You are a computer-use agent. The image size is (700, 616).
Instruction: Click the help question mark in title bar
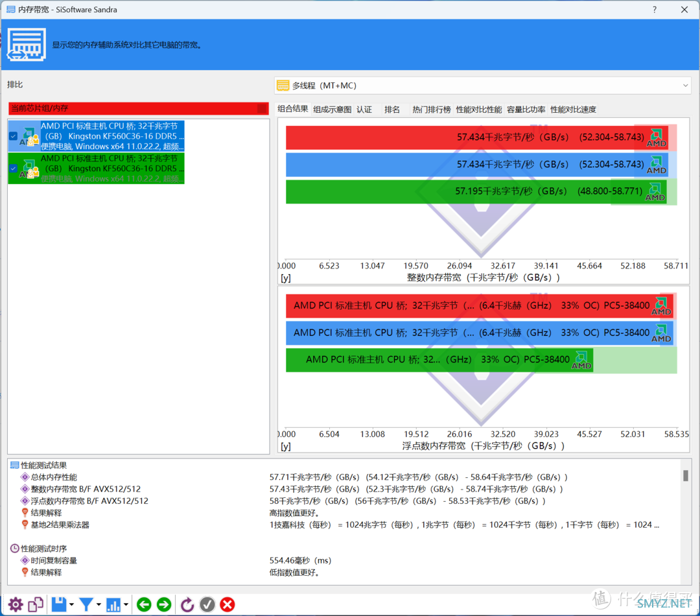[655, 9]
